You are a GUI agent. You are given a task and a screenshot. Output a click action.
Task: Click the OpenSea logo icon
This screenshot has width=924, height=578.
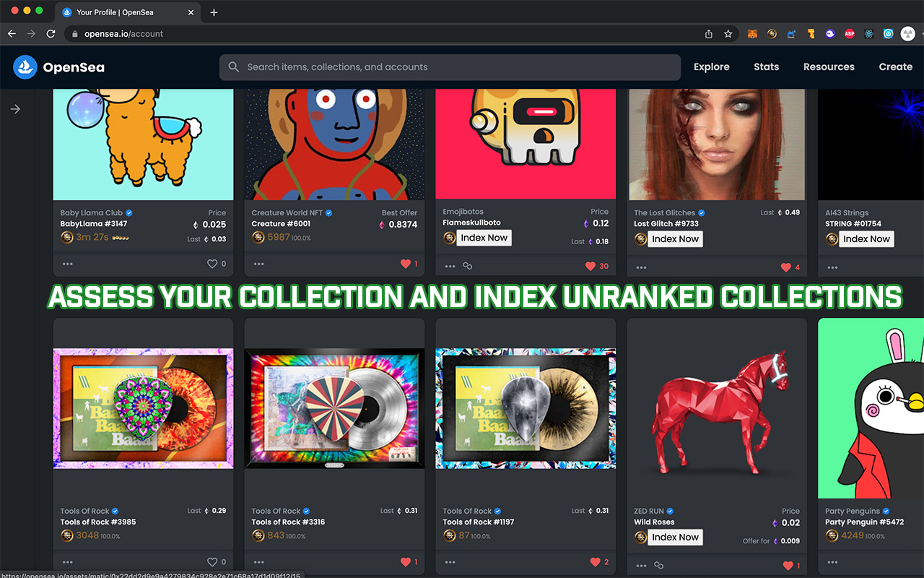point(25,67)
